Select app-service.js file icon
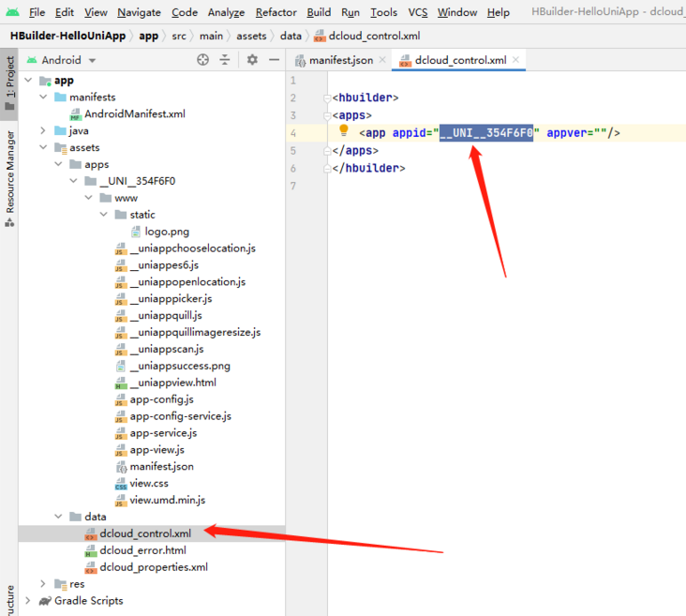This screenshot has width=686, height=616. 121,433
